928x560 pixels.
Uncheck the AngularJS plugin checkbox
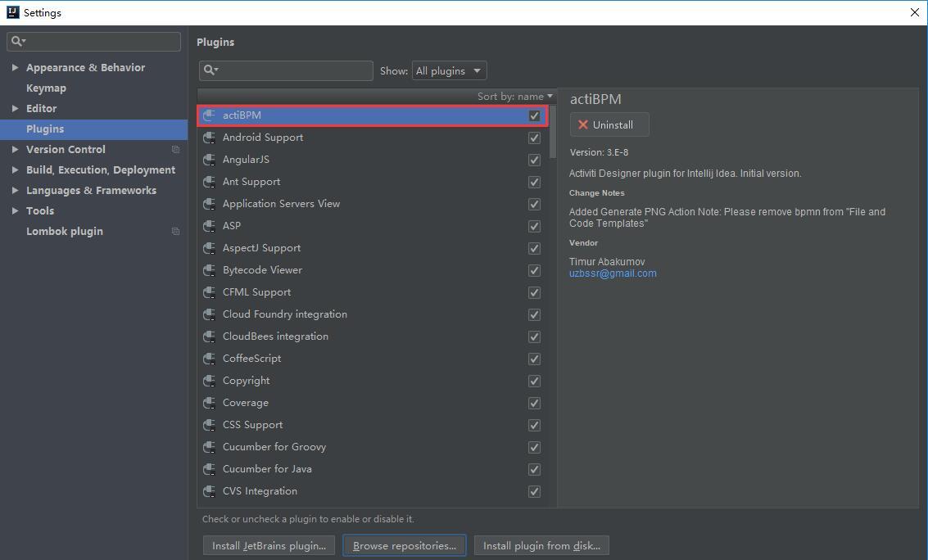[x=534, y=160]
